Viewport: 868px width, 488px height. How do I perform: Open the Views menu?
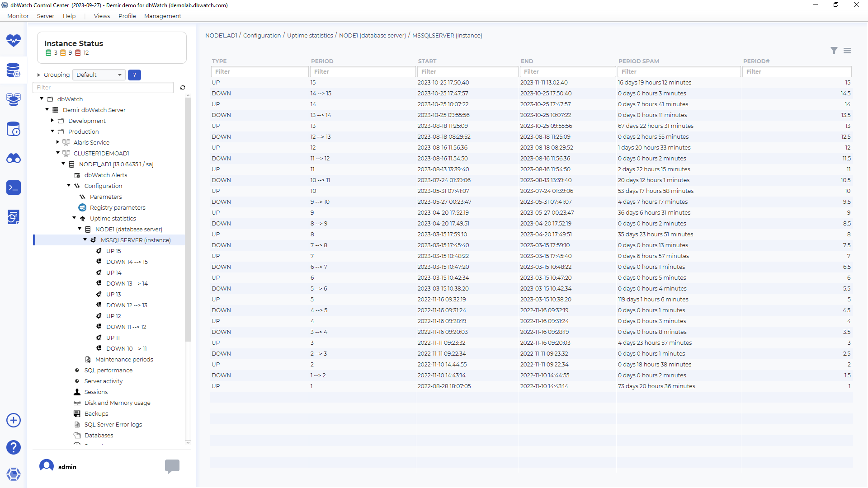click(102, 16)
